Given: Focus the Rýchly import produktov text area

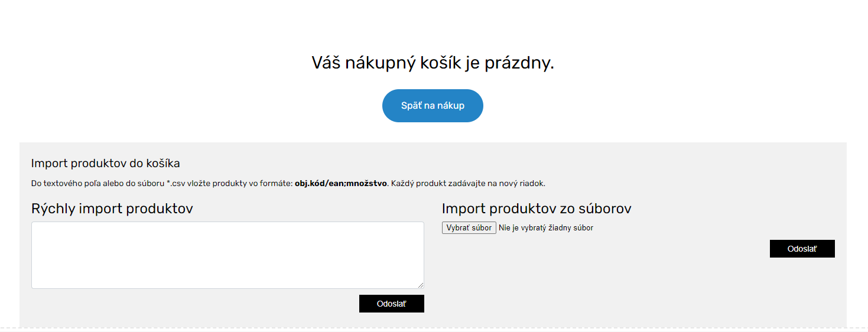Looking at the screenshot, I should click(x=227, y=255).
